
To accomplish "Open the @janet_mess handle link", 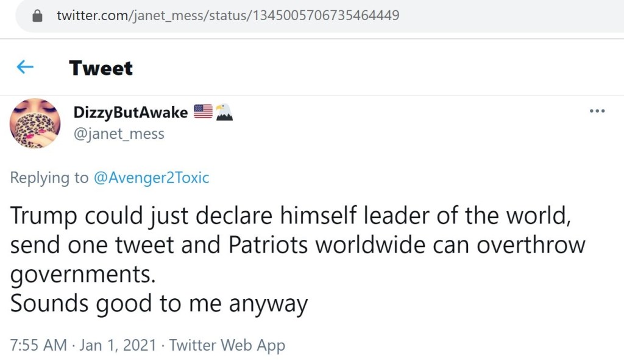I will [118, 133].
